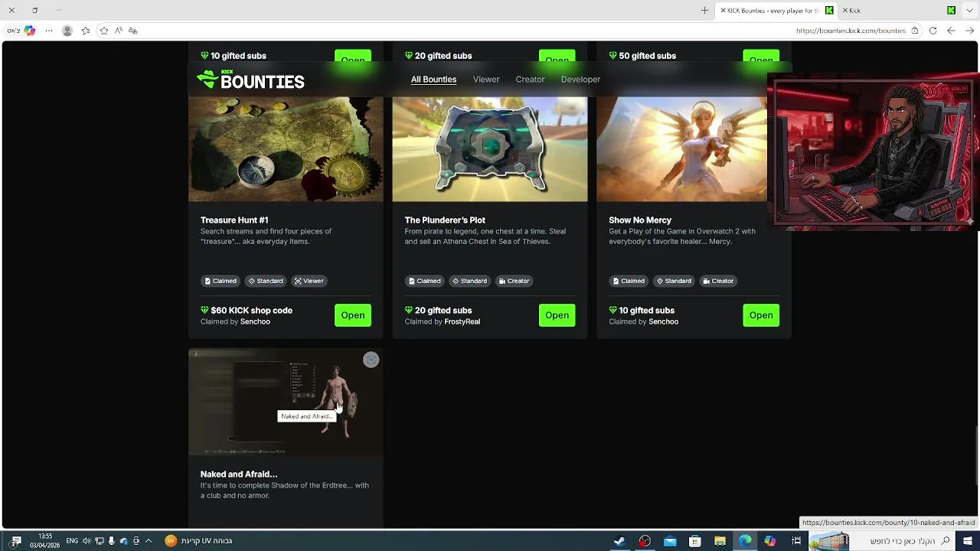This screenshot has width=980, height=551.
Task: Close the KICK Bounties tab
Action: 723,10
